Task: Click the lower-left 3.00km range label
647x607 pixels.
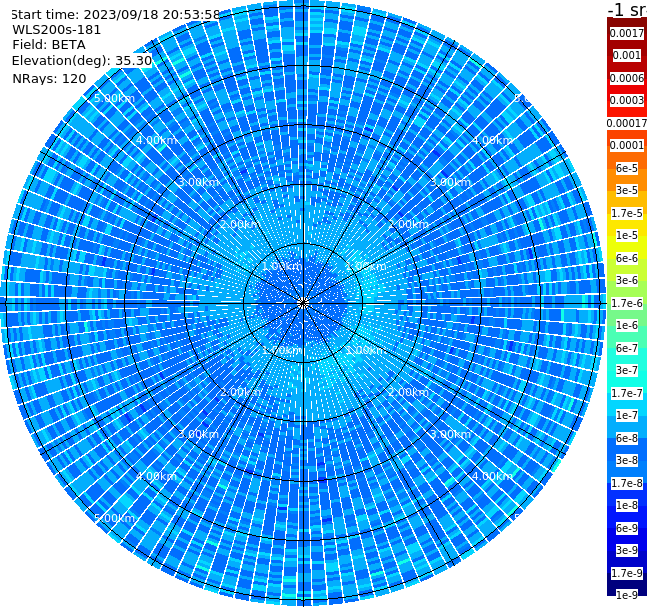Action: (198, 434)
